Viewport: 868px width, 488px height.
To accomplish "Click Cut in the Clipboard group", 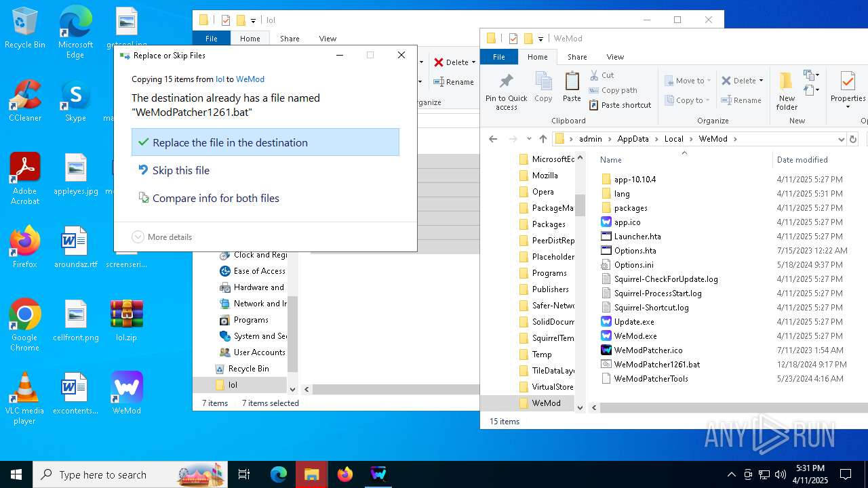I will 601,75.
